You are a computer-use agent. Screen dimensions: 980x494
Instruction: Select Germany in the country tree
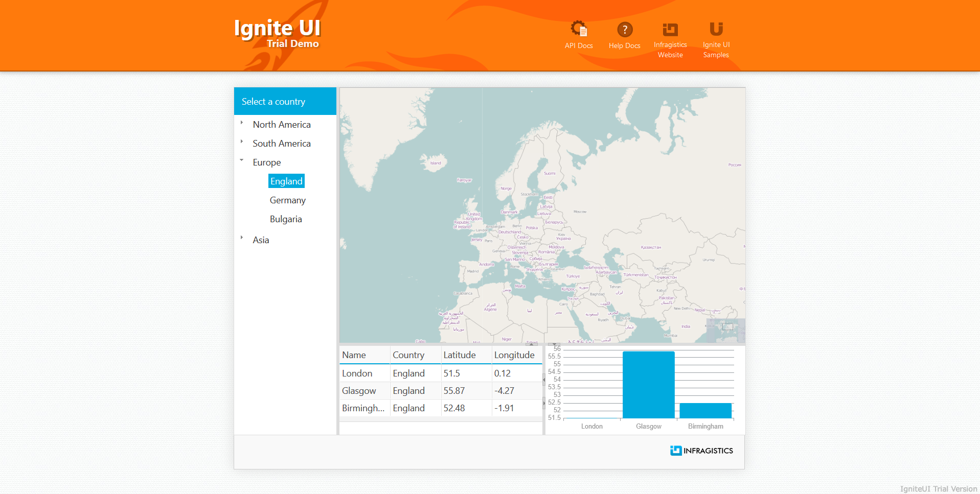click(288, 200)
